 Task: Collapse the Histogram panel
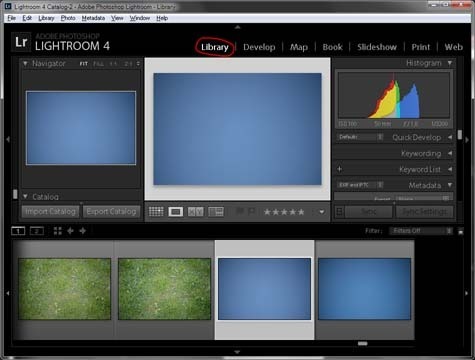(450, 63)
